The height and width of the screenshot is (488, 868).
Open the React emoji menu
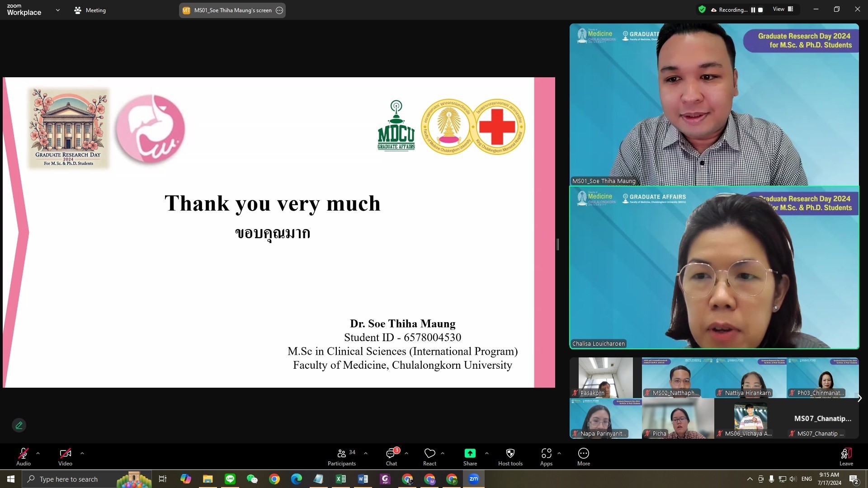(x=429, y=456)
